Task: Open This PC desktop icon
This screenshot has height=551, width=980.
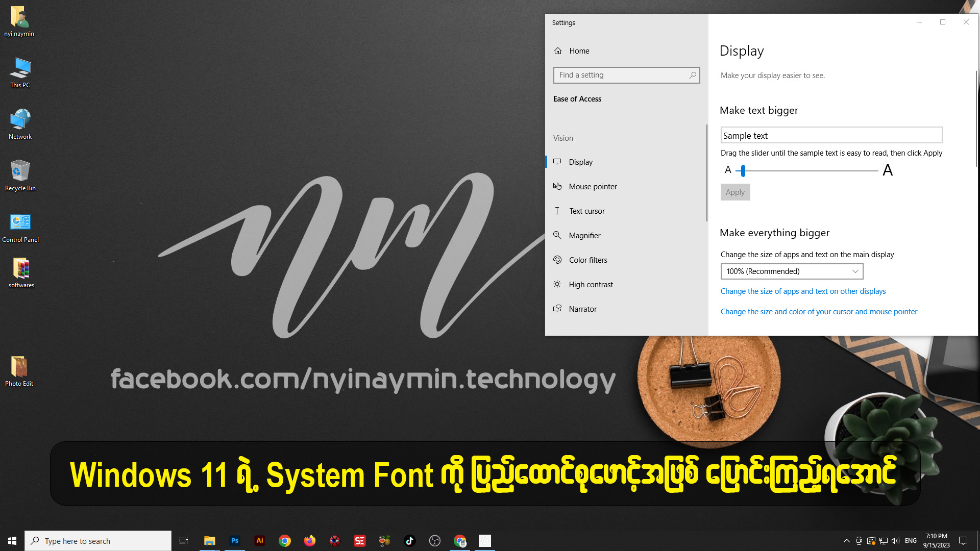Action: tap(20, 72)
